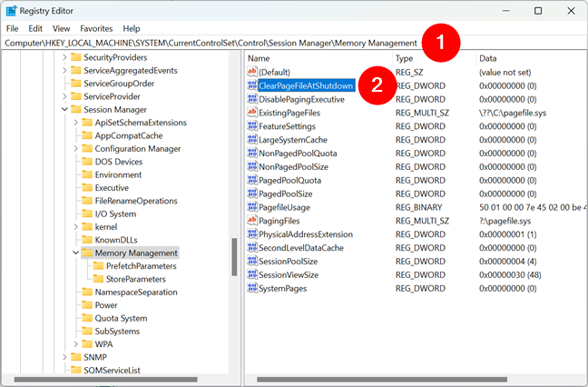
Task: Click the FeatureSettings DWORD icon
Action: [x=252, y=125]
